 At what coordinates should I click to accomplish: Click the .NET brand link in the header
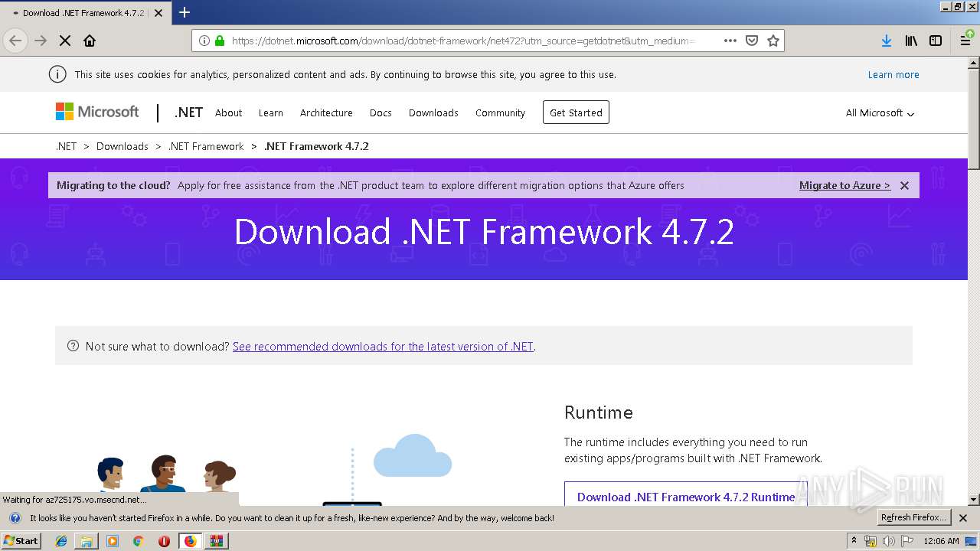coord(188,112)
